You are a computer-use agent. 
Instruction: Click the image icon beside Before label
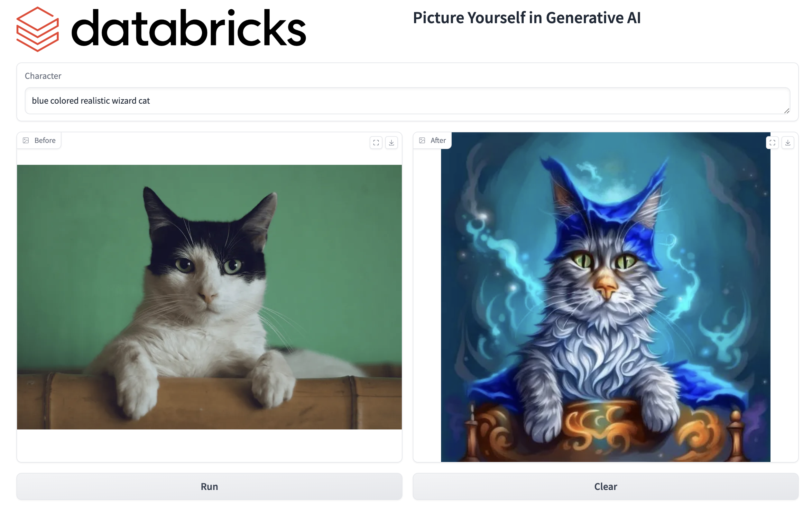[26, 140]
